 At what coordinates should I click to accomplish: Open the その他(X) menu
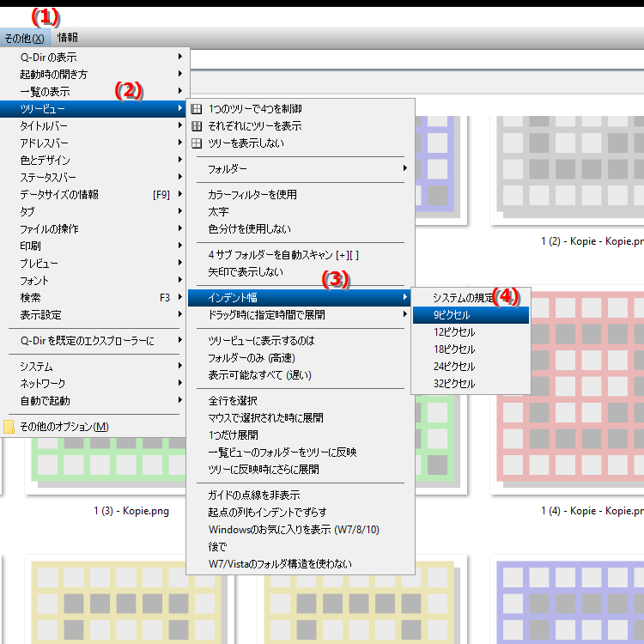click(25, 38)
